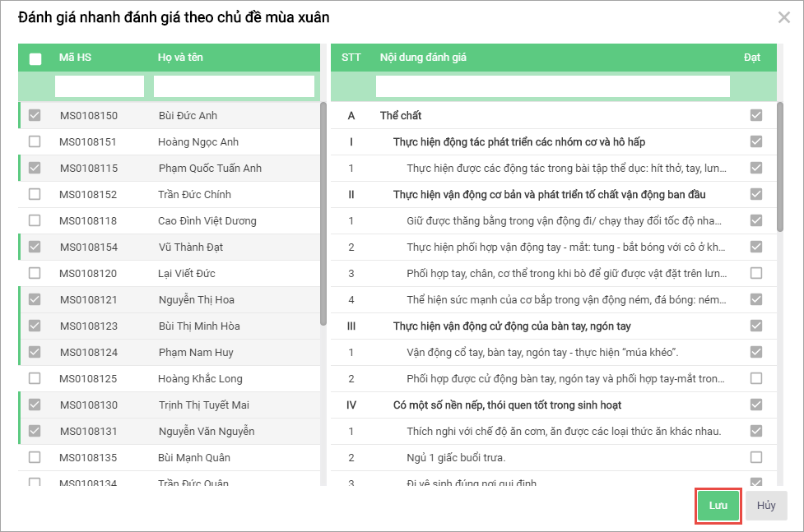This screenshot has height=532, width=804.
Task: Uncheck the Thể chất Đạt checkbox
Action: [x=756, y=115]
